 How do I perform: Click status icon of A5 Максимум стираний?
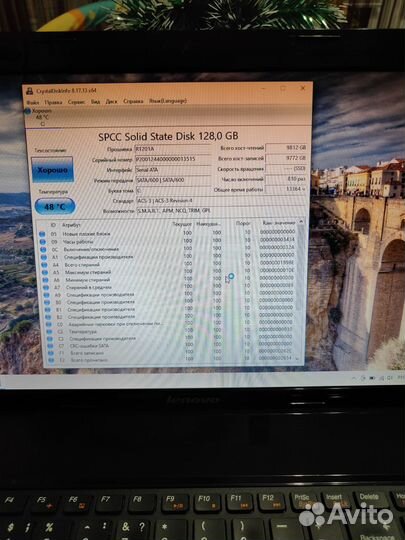pos(45,273)
